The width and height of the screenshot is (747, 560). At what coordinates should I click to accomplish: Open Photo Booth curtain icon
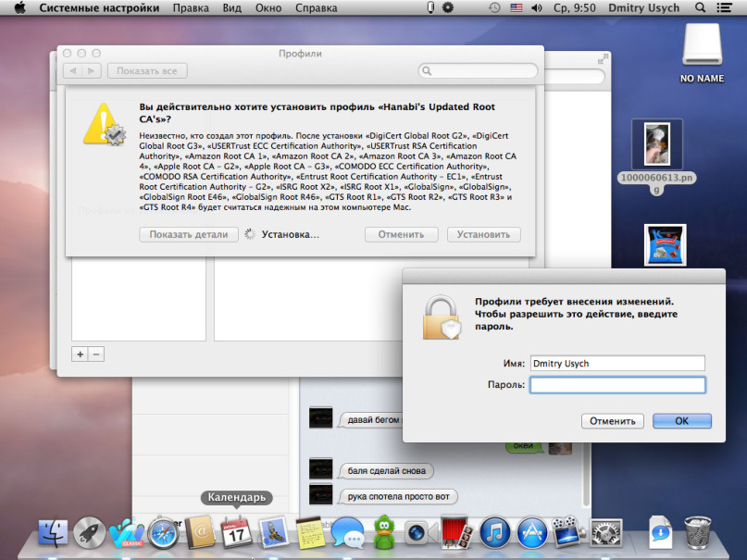point(457,532)
